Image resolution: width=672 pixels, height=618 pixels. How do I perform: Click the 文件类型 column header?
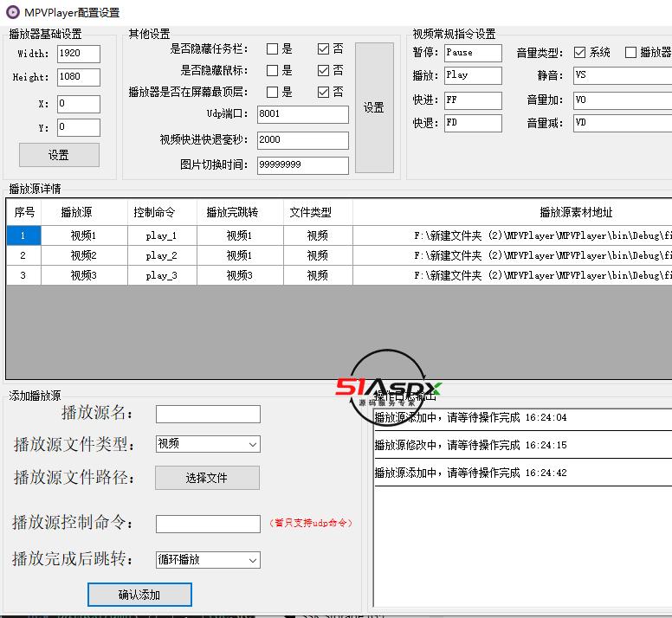click(x=318, y=212)
